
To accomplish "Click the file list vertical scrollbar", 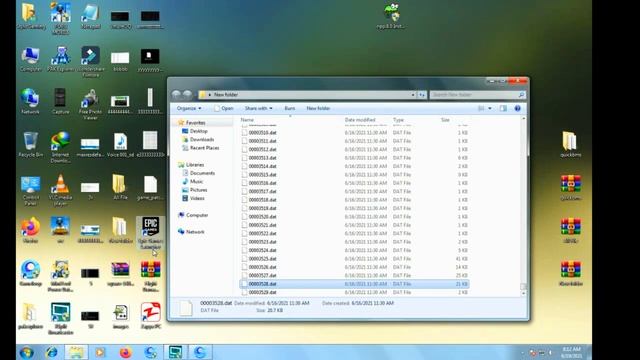I will tap(524, 206).
